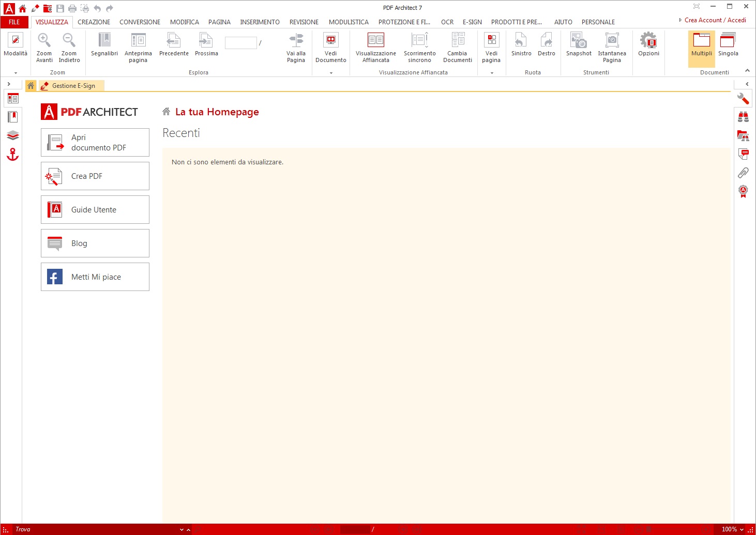This screenshot has height=535, width=756.
Task: Expand the Vedi pagina dropdown arrow
Action: pos(492,73)
